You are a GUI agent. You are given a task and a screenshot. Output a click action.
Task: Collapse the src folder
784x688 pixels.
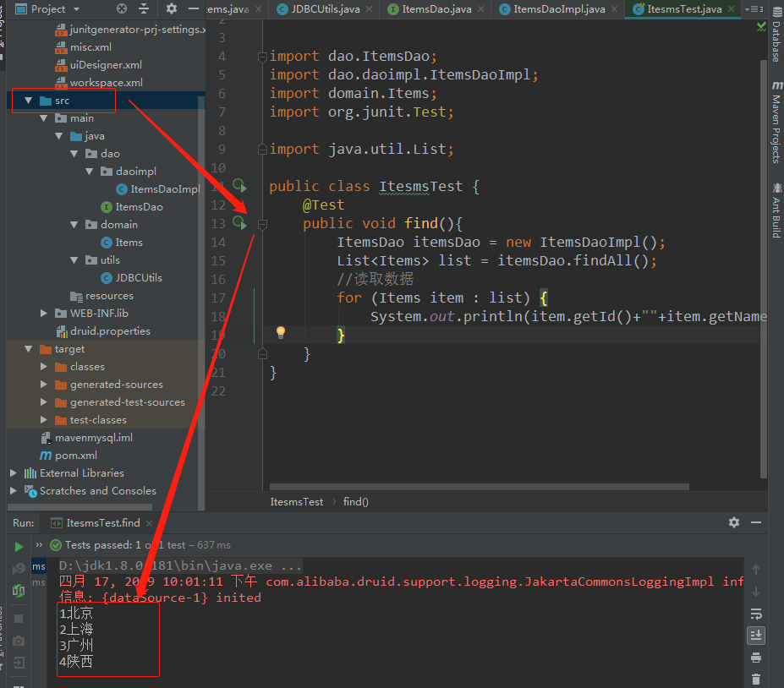coord(26,100)
